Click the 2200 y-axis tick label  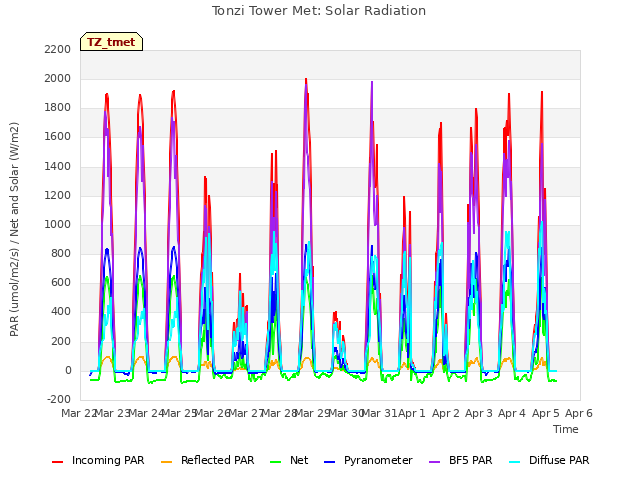(58, 49)
